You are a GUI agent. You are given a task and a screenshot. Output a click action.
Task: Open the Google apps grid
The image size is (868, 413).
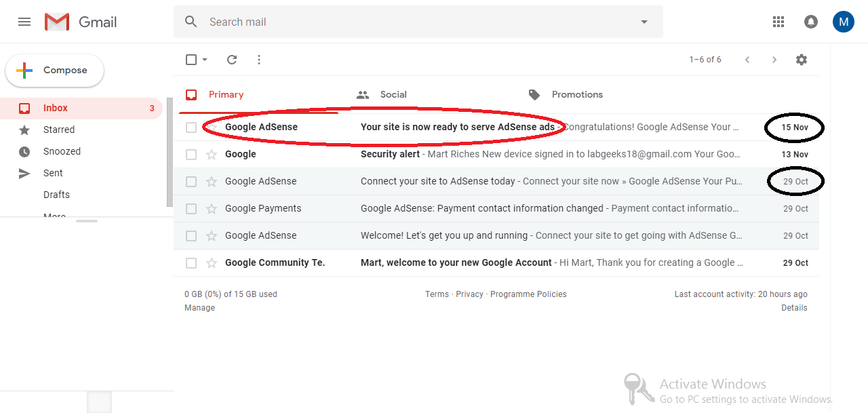[x=778, y=22]
